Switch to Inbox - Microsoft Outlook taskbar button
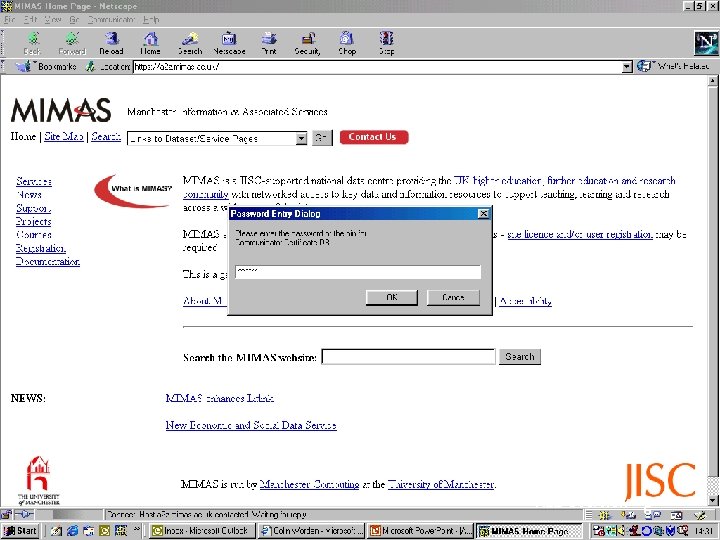720x540 pixels. (202, 531)
